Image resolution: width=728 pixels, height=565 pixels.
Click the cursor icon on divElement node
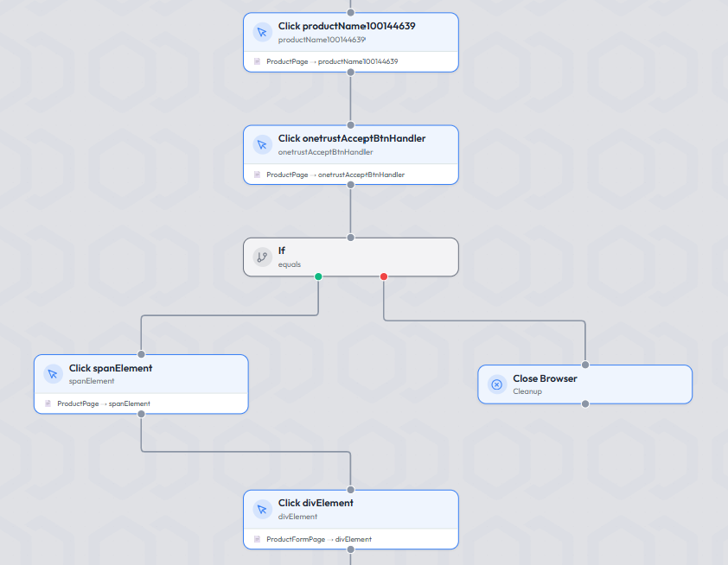[x=262, y=510]
